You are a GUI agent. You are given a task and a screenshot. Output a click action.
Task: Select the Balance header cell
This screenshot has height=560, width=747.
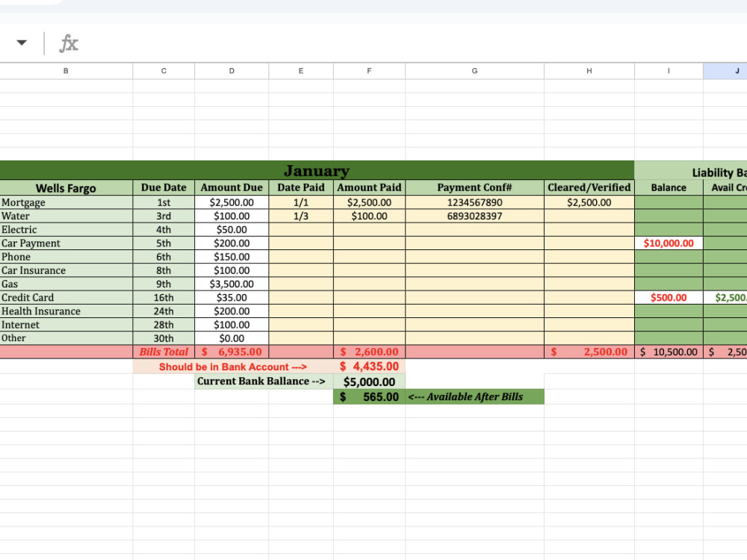coord(669,187)
